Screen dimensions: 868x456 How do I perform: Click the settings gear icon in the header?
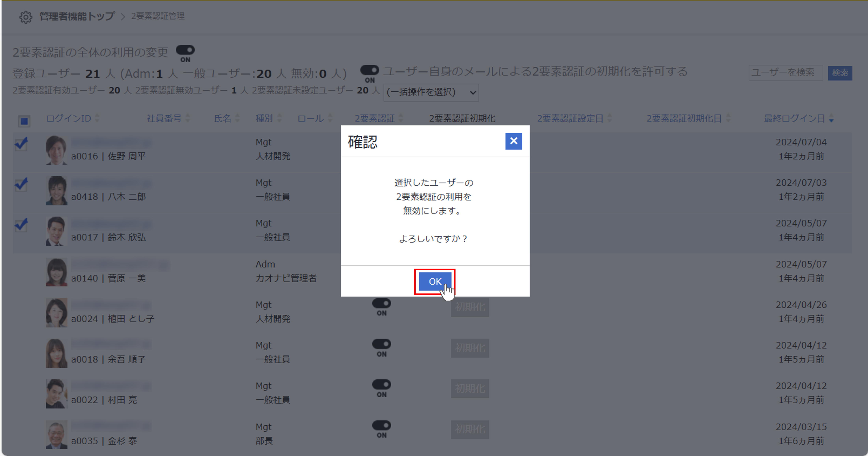[25, 16]
